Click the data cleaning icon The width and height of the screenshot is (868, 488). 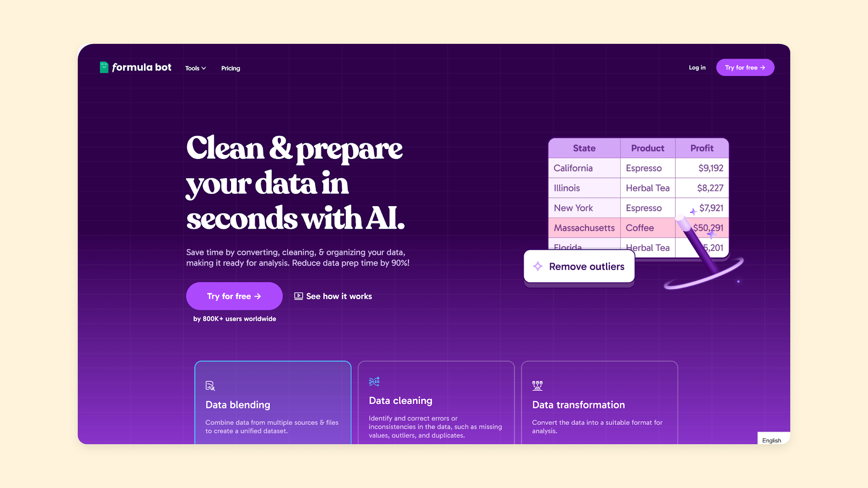pyautogui.click(x=374, y=381)
